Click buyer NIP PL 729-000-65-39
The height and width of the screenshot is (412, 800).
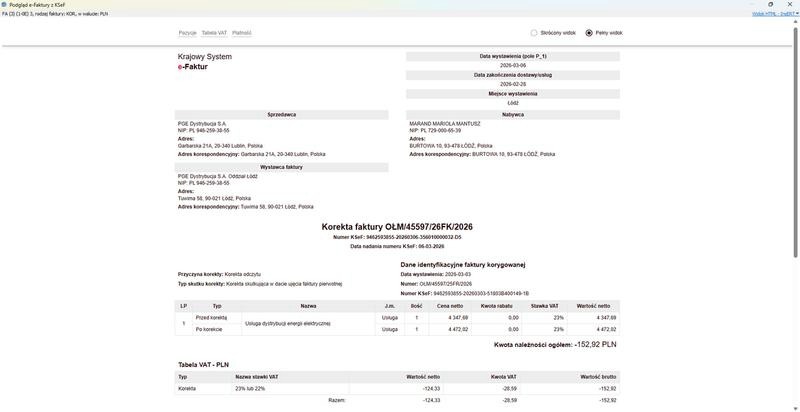click(435, 131)
